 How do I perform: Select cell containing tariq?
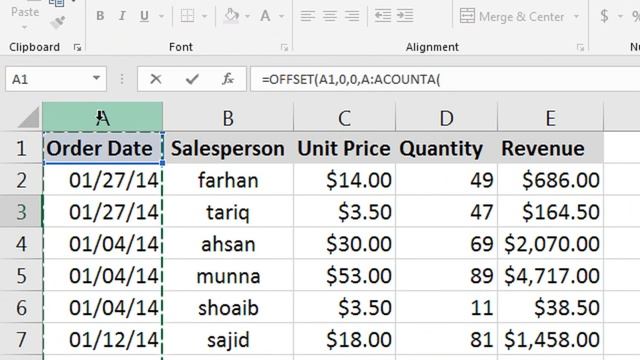click(x=228, y=211)
